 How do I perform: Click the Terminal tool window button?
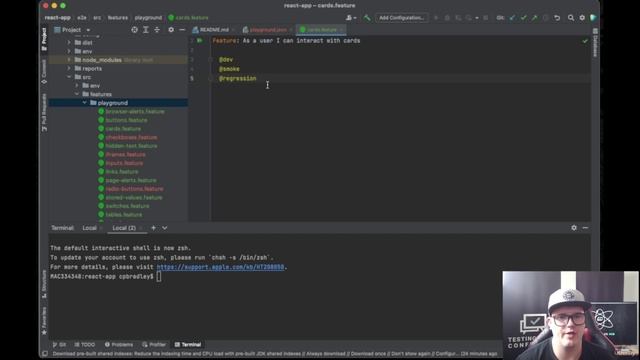click(188, 344)
